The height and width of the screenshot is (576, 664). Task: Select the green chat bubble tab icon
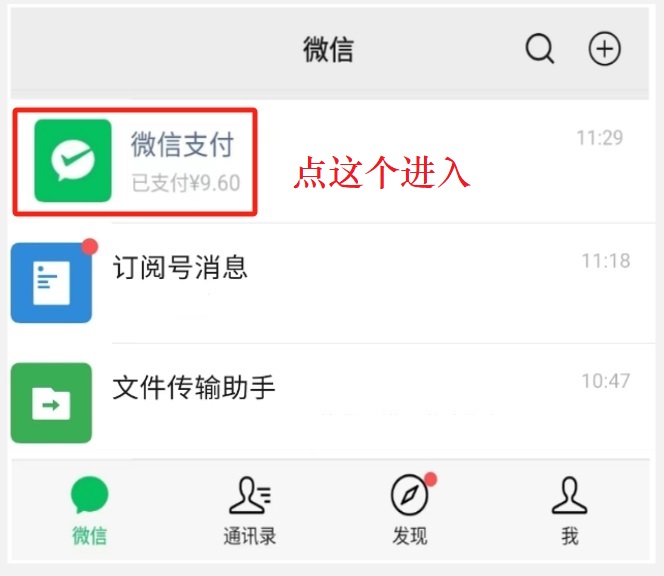click(89, 494)
